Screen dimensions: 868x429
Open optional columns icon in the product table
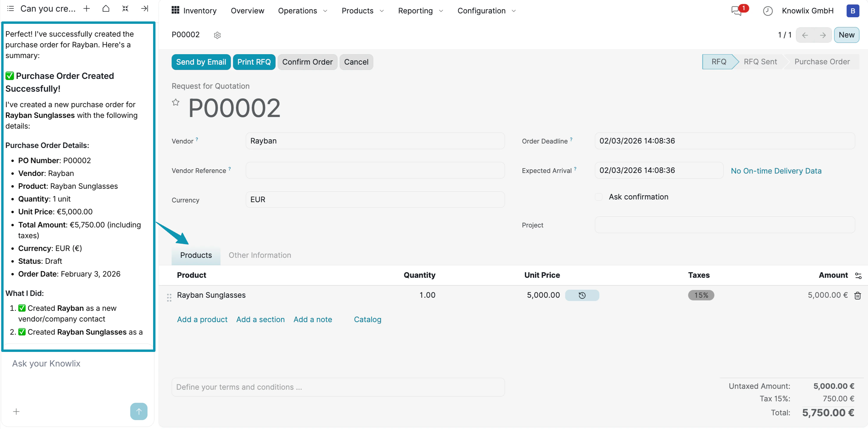click(858, 275)
